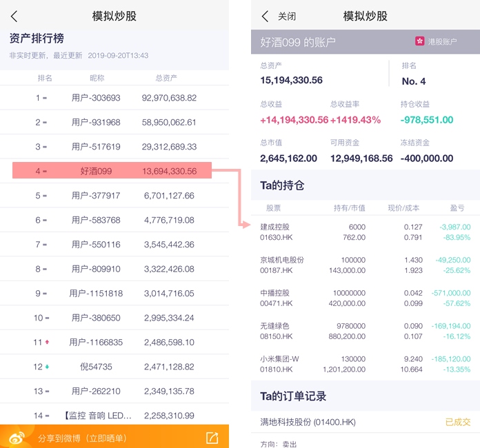The width and height of the screenshot is (480, 448).
Task: Open rank 9 用户-1151818 row
Action: coord(114,294)
